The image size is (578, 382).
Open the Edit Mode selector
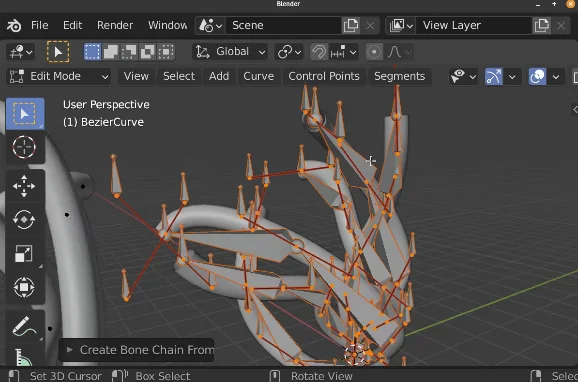(58, 77)
